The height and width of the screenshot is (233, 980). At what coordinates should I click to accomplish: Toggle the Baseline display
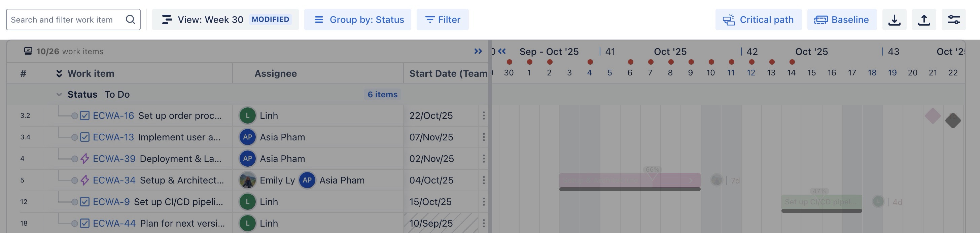[x=842, y=20]
